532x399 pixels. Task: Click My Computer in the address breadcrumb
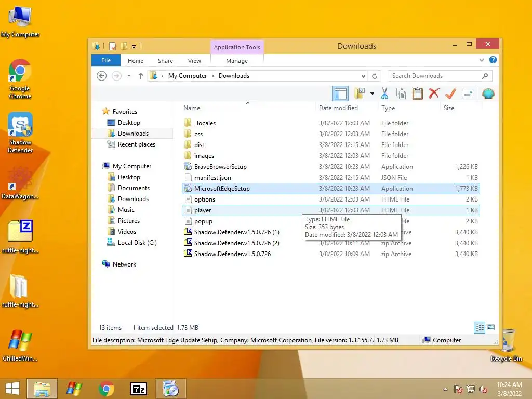187,76
